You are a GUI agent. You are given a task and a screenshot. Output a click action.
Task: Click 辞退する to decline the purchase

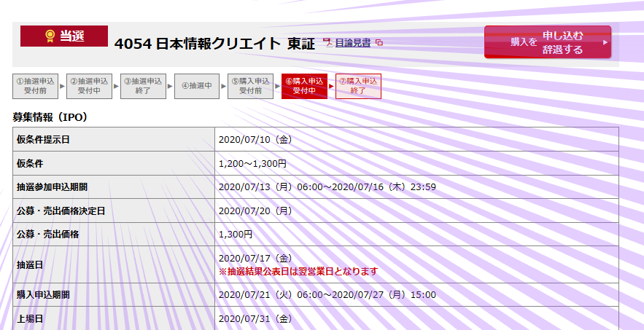pos(562,50)
